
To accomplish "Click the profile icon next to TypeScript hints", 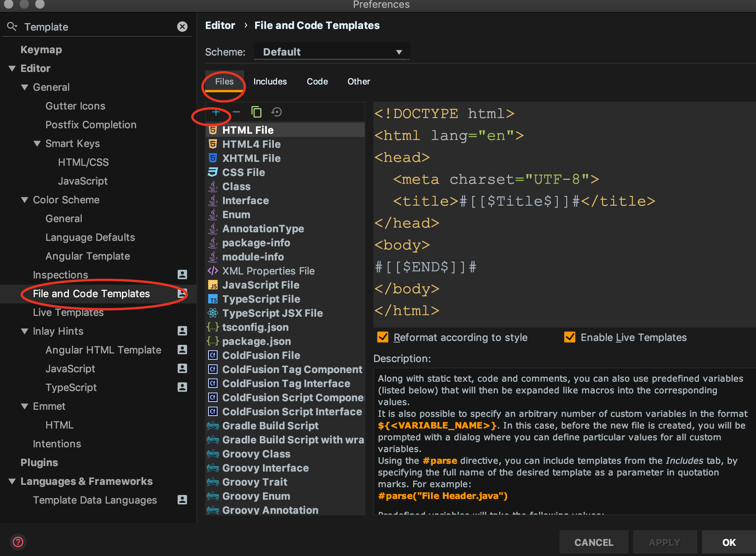I will 182,387.
